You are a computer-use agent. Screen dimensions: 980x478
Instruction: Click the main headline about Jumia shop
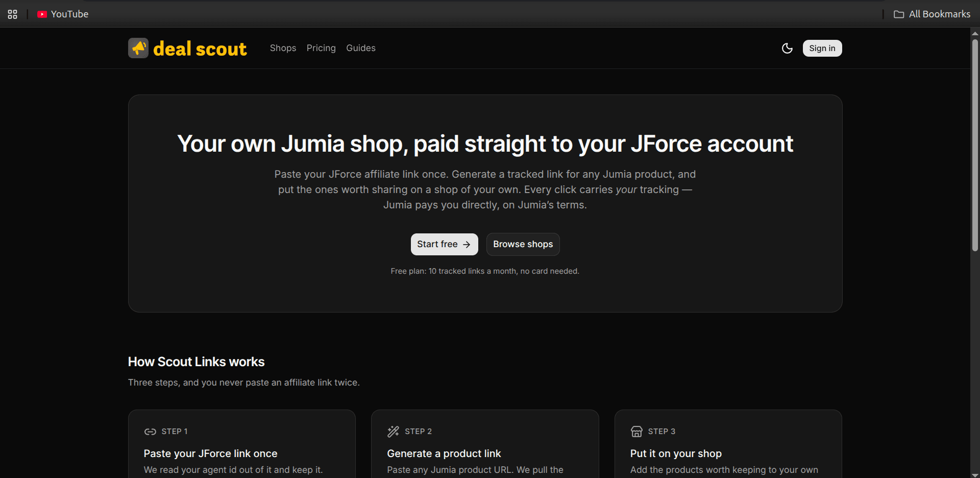click(485, 144)
